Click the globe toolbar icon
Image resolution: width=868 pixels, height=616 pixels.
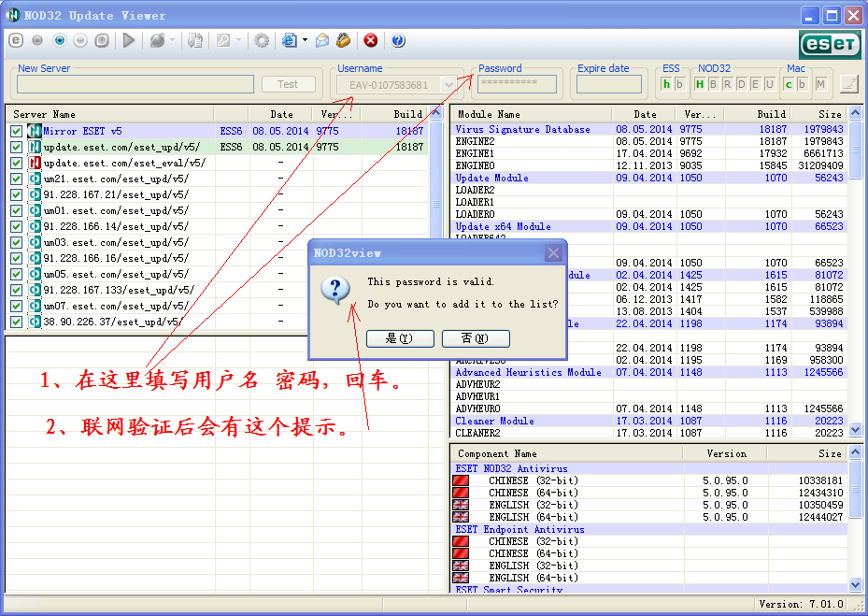[158, 40]
